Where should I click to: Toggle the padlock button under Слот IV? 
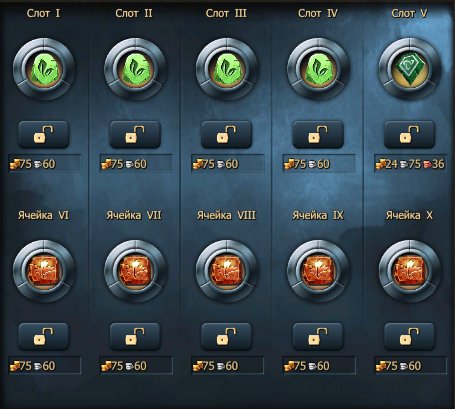pos(318,135)
